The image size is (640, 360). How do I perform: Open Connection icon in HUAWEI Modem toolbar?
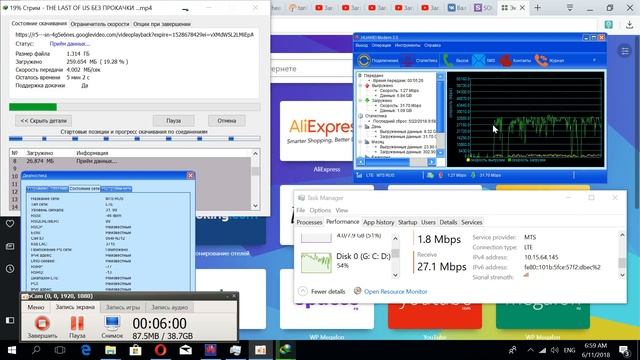(x=363, y=60)
